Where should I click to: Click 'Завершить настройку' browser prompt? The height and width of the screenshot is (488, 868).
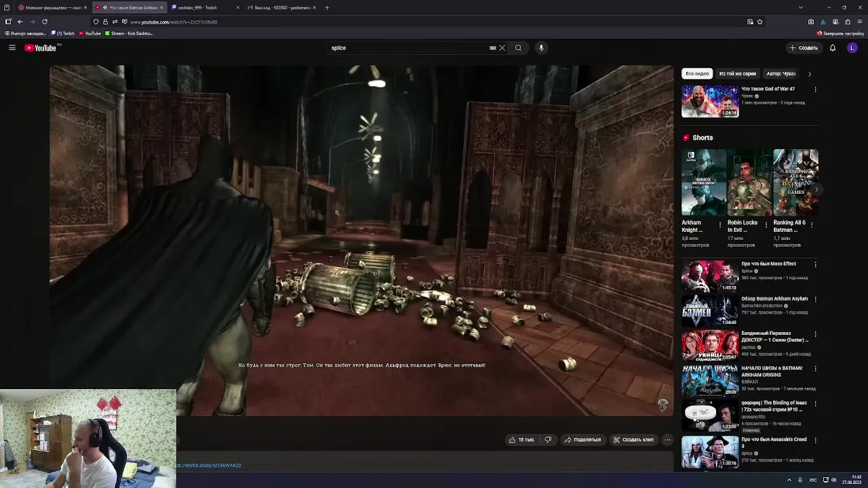(x=841, y=33)
